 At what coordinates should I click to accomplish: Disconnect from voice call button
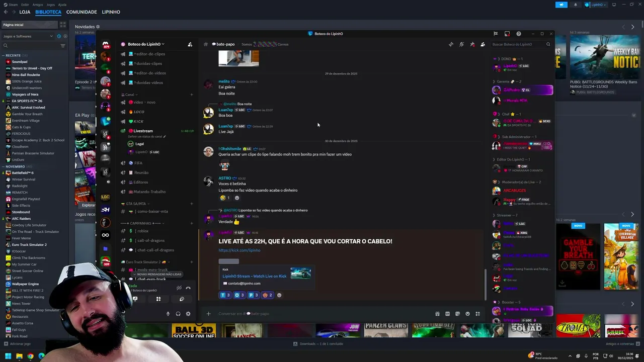tap(188, 288)
